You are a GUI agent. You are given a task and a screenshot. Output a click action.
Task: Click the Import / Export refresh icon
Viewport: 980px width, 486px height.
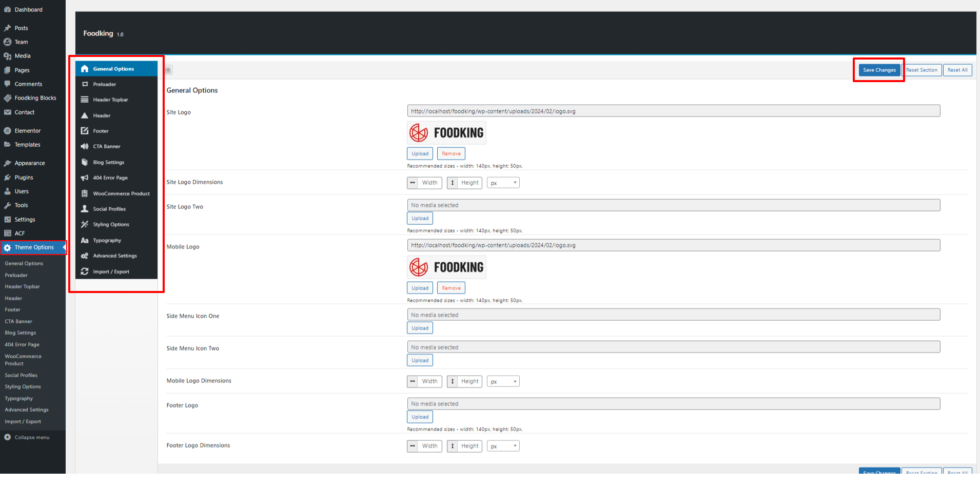85,271
